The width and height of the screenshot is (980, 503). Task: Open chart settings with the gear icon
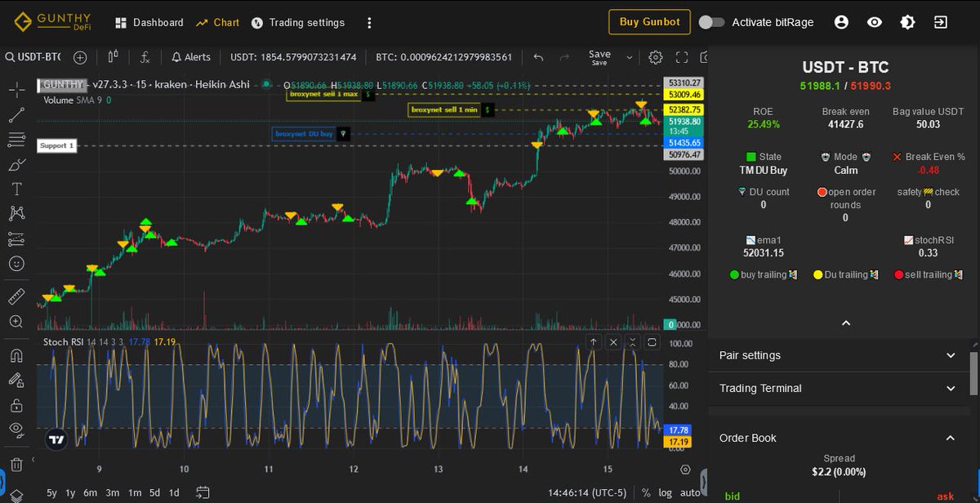655,57
